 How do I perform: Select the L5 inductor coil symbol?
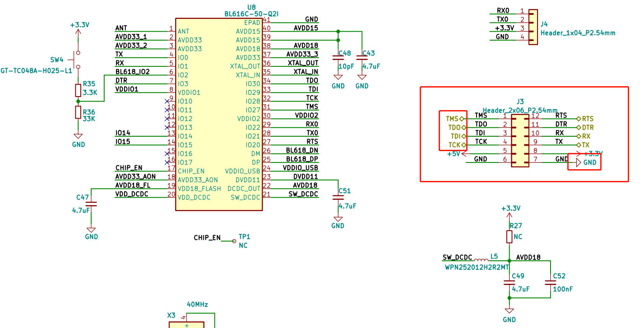pos(481,260)
